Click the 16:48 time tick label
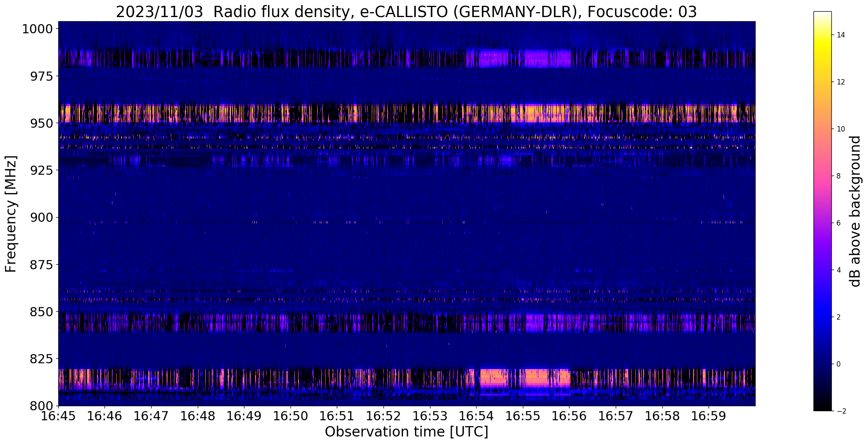Image resolution: width=868 pixels, height=444 pixels. pos(198,416)
